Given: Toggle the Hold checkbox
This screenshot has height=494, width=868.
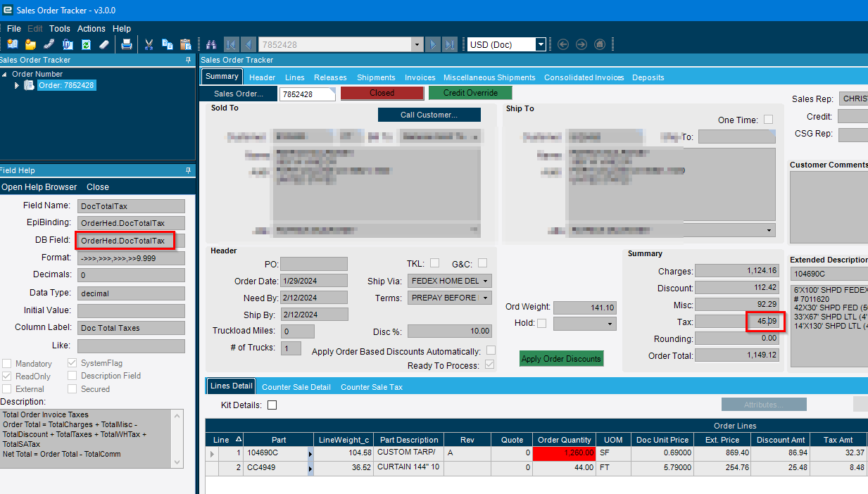Looking at the screenshot, I should pos(541,324).
